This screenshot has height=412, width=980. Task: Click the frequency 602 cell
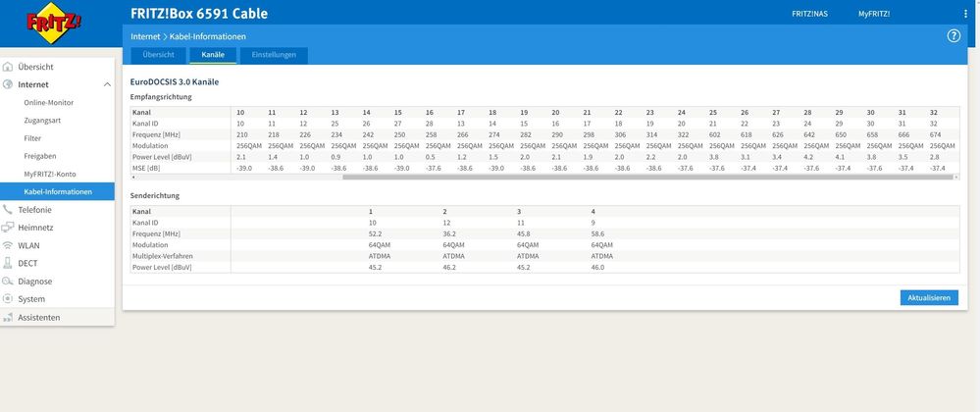tap(714, 135)
